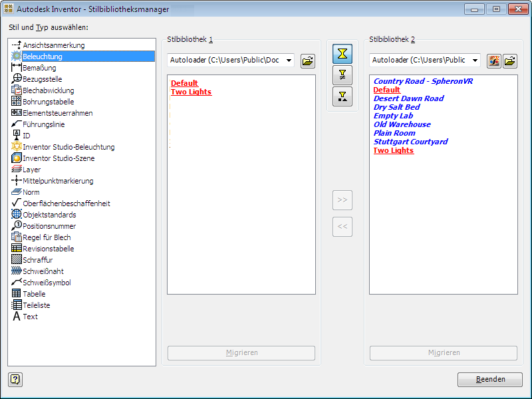Select Default in Stilbibliothek 2 list
This screenshot has height=399, width=532.
[387, 90]
